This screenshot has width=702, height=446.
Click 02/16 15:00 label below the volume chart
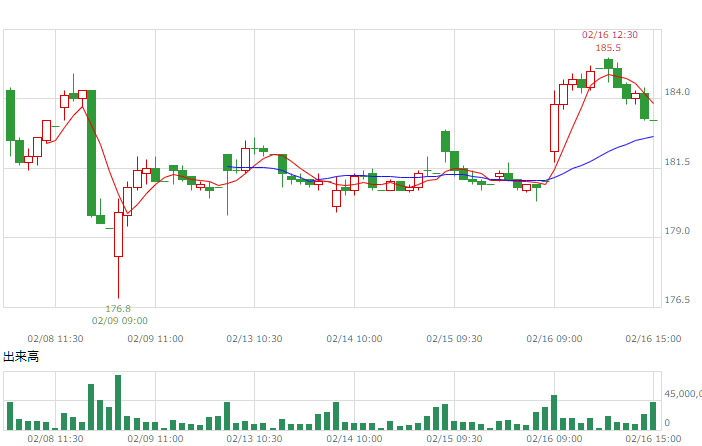click(653, 438)
